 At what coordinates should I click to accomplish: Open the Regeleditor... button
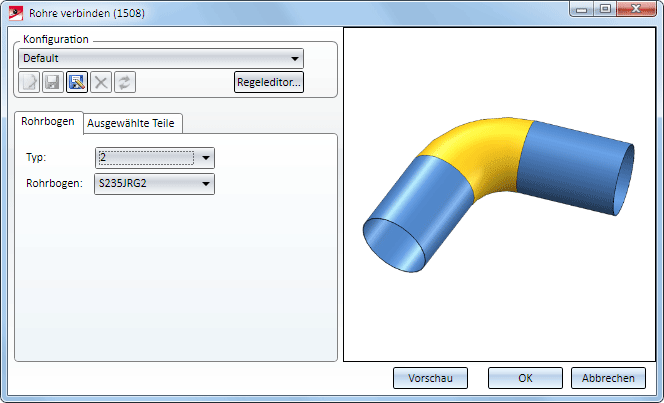269,82
